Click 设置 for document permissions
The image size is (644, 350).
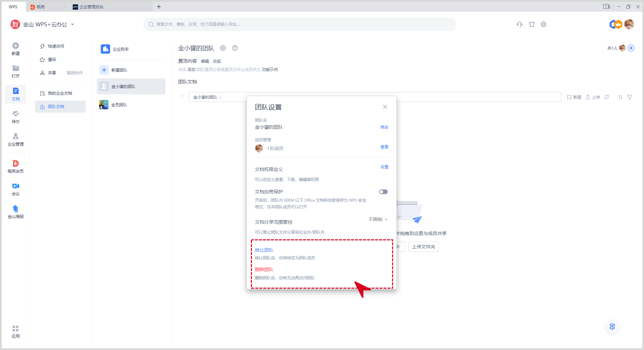coord(384,167)
